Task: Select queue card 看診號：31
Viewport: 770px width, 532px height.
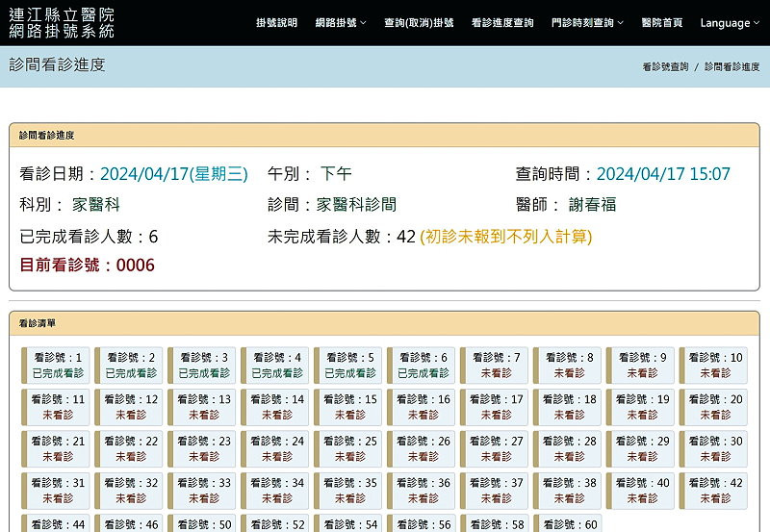Action: point(55,491)
